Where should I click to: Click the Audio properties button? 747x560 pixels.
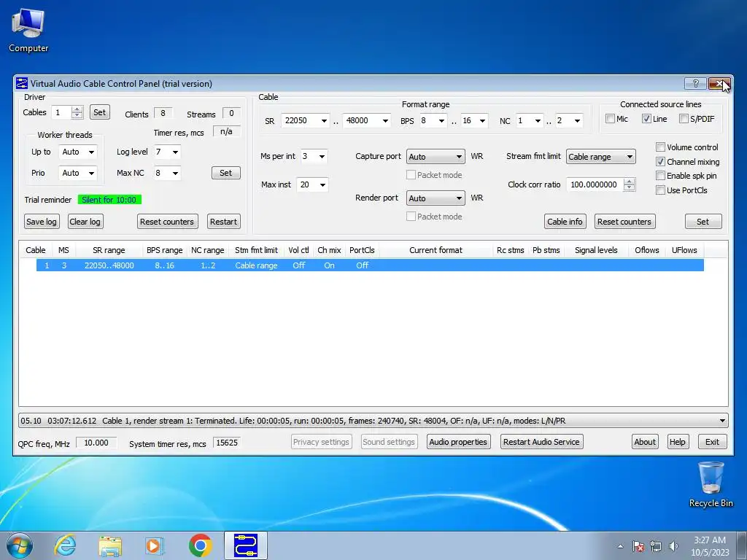458,442
